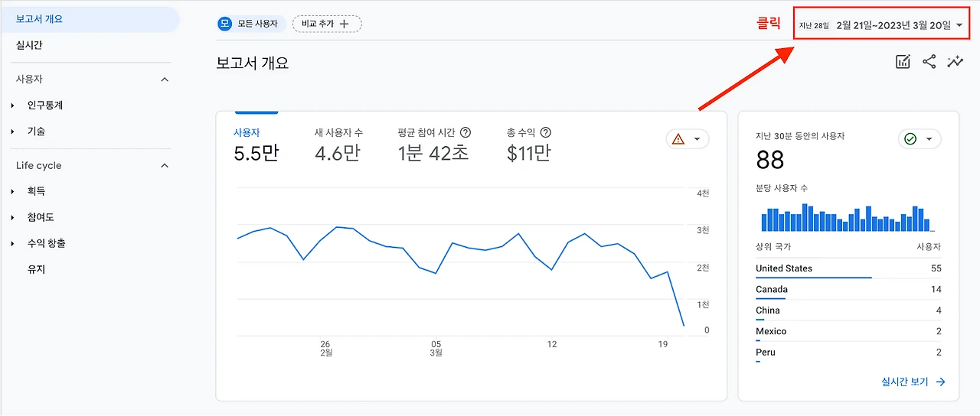Click the 실시간 보기 link
The height and width of the screenshot is (416, 980).
coord(913,382)
